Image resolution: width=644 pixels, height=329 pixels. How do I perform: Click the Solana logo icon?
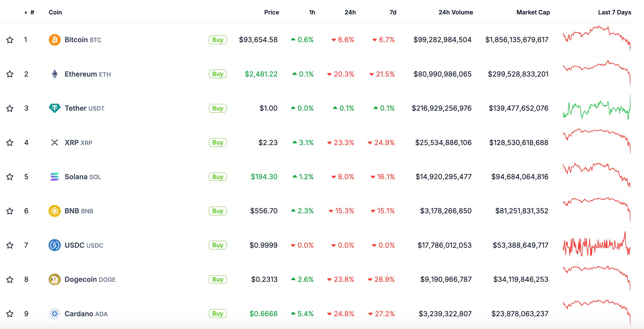[x=55, y=177]
